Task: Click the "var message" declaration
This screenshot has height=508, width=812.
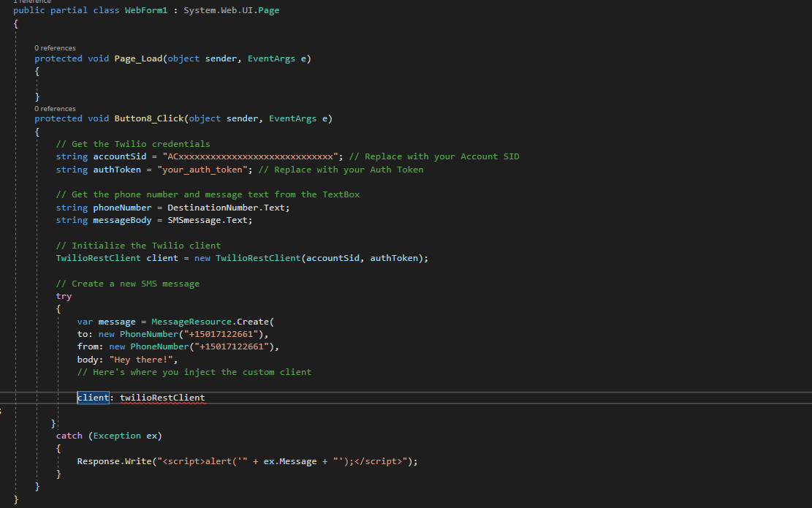Action: [x=106, y=322]
